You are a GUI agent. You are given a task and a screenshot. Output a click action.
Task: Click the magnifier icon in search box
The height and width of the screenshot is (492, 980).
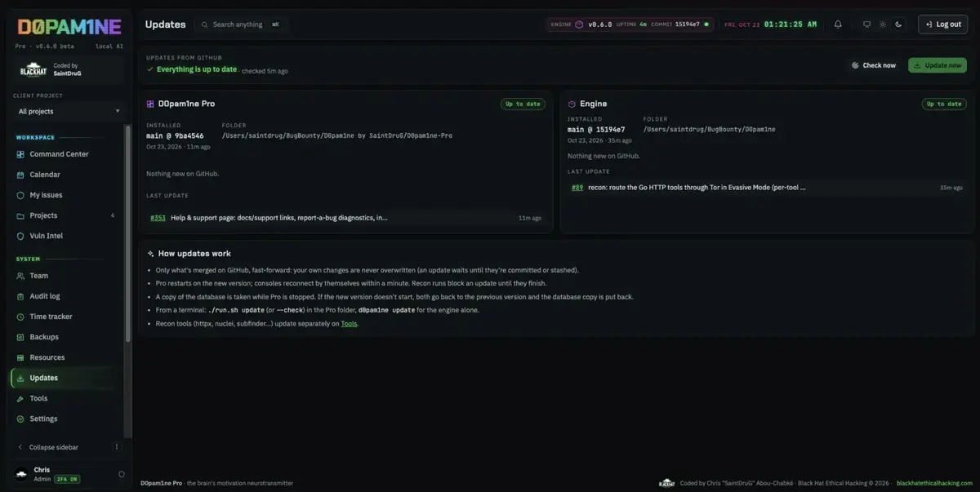tap(205, 24)
